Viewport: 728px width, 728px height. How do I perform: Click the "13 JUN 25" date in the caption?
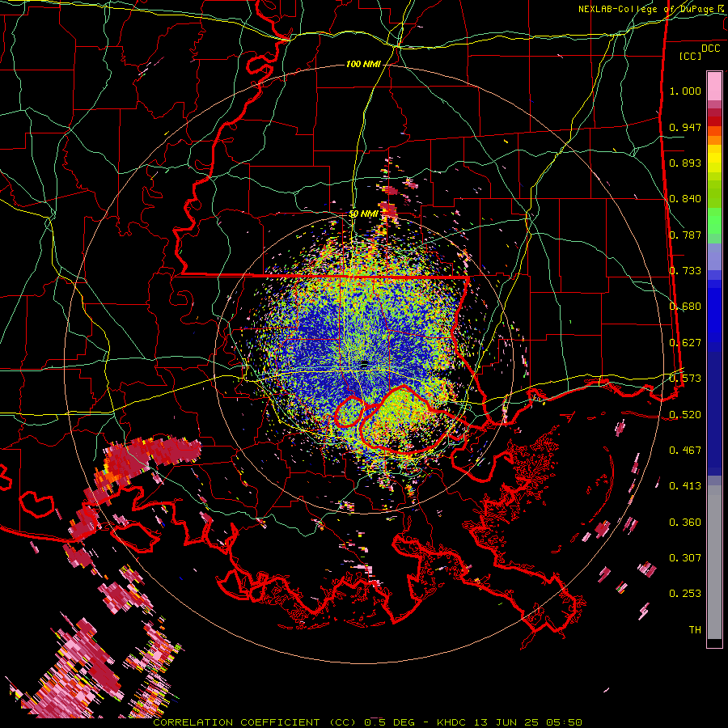coord(506,722)
